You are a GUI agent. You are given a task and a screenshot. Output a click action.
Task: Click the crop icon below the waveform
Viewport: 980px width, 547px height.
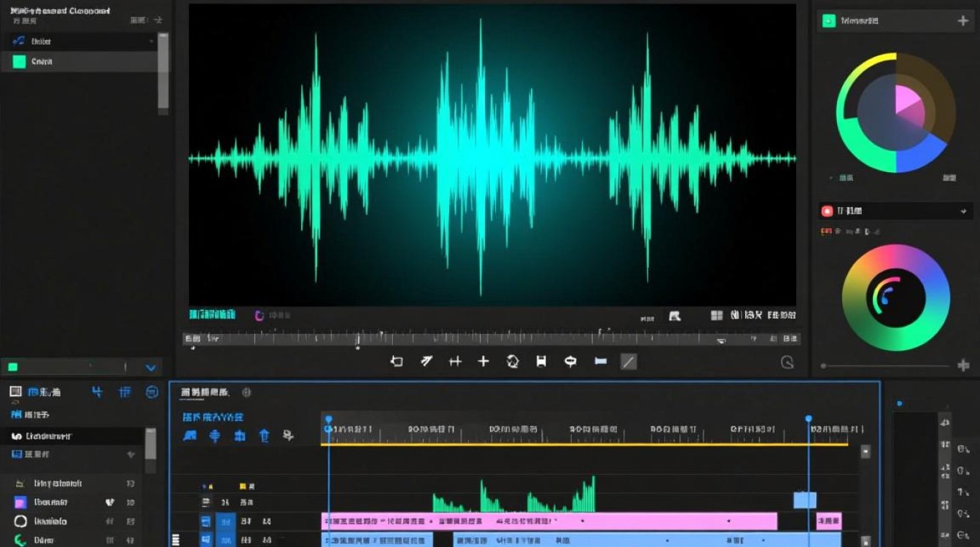pos(397,361)
